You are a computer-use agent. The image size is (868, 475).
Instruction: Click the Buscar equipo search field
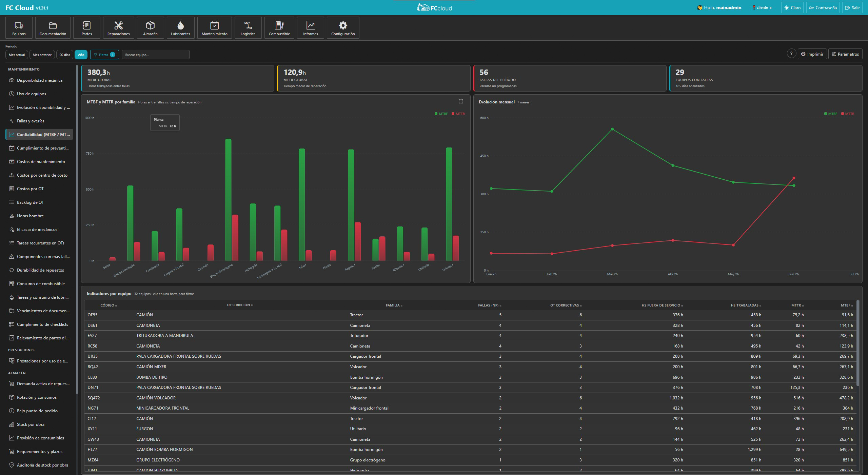click(x=156, y=55)
